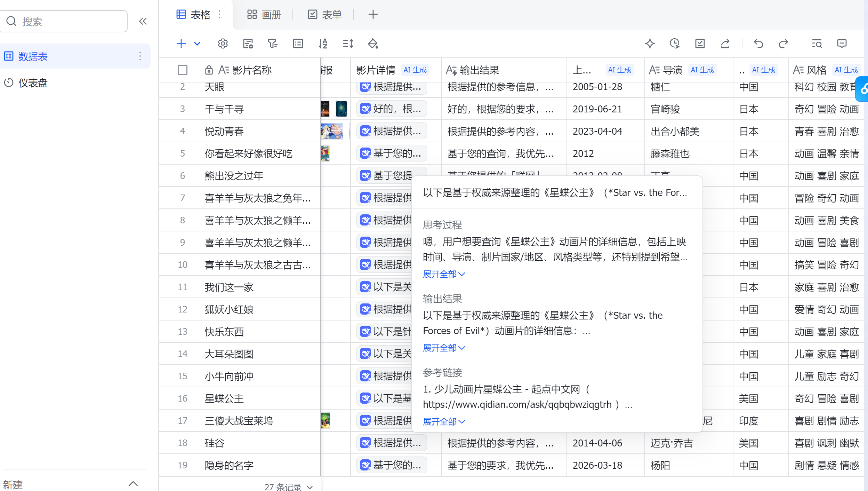Expand full 参考链接 section
This screenshot has height=491, width=868.
[444, 422]
